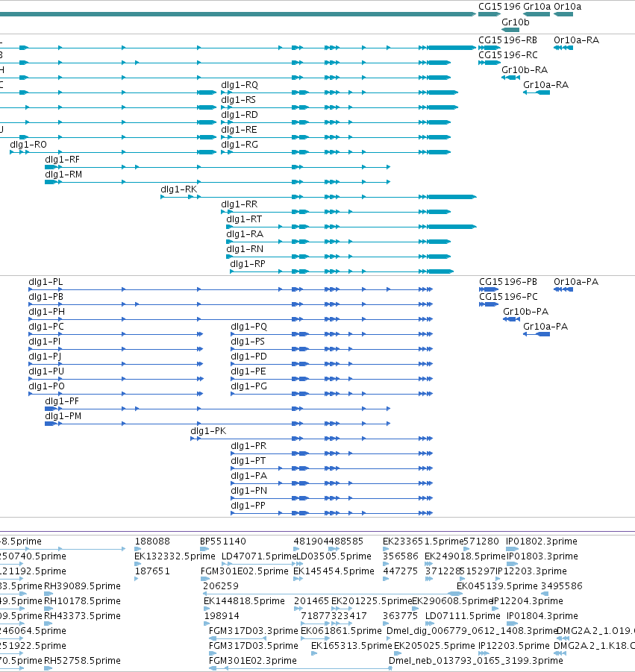The width and height of the screenshot is (635, 672).
Task: Select the Gr10a gene label in the top track
Action: click(537, 7)
